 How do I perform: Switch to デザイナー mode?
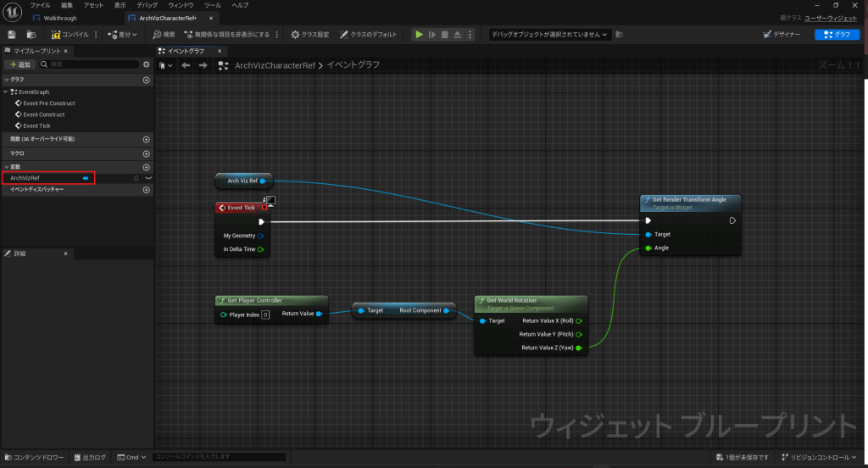tap(783, 35)
